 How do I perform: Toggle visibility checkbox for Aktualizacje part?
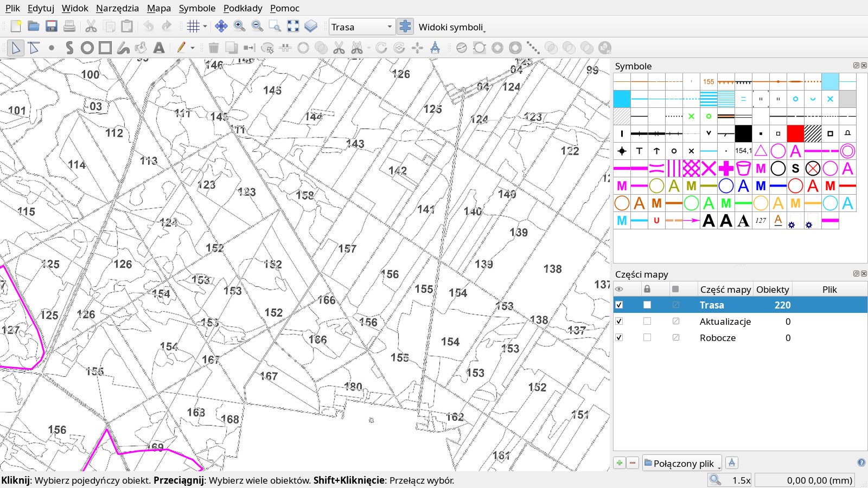619,321
